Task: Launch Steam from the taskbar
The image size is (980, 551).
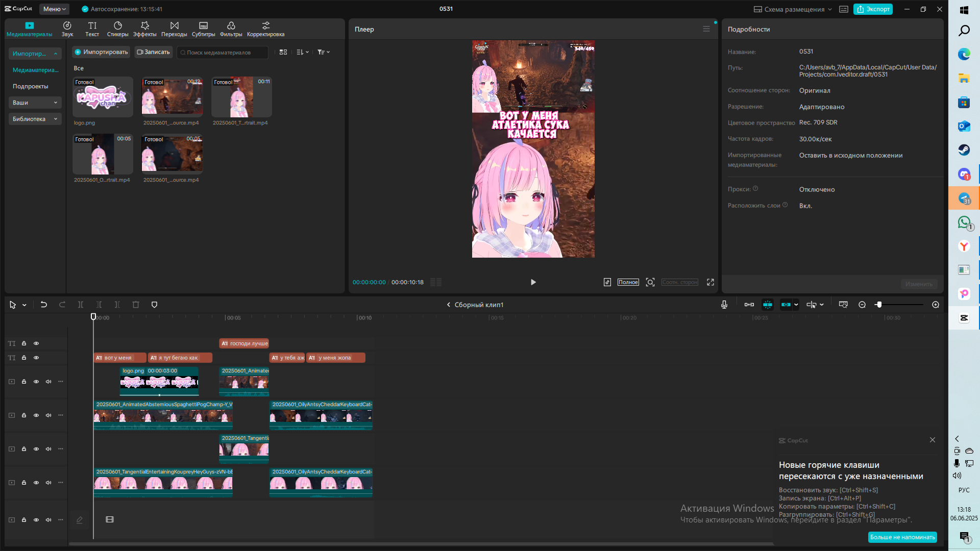Action: coord(964,150)
